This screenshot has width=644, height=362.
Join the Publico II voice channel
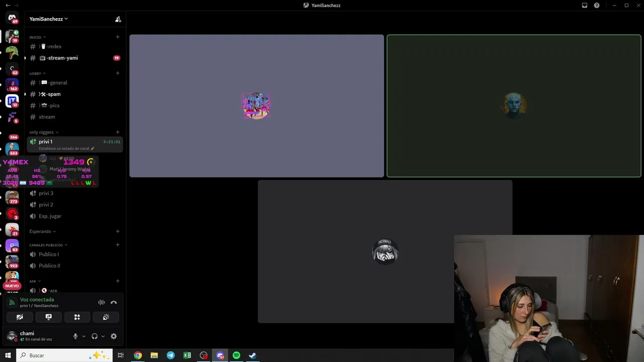(x=74, y=266)
